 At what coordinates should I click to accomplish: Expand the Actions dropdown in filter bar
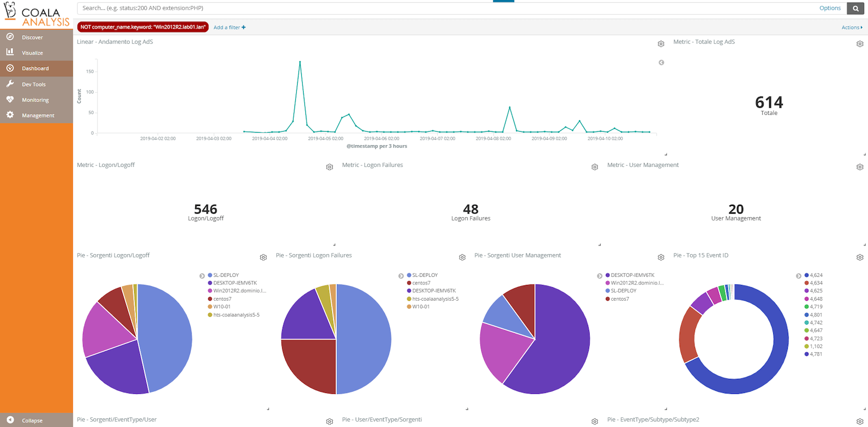pyautogui.click(x=852, y=28)
